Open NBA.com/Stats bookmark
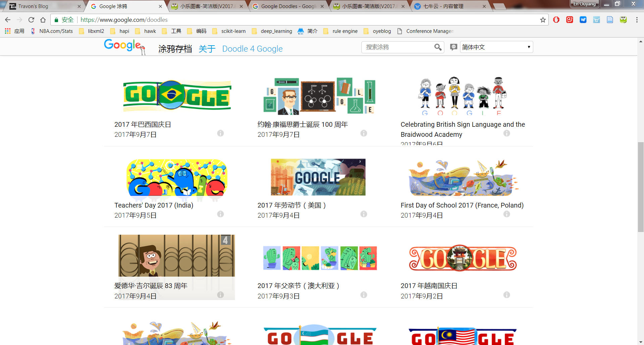This screenshot has width=644, height=345. 52,31
